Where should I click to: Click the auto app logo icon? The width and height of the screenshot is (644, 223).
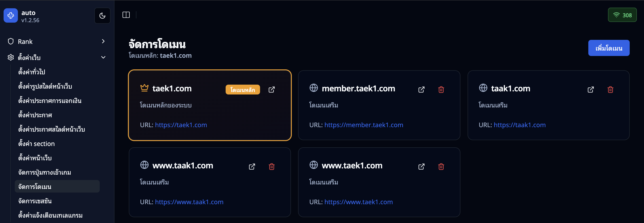pos(11,15)
